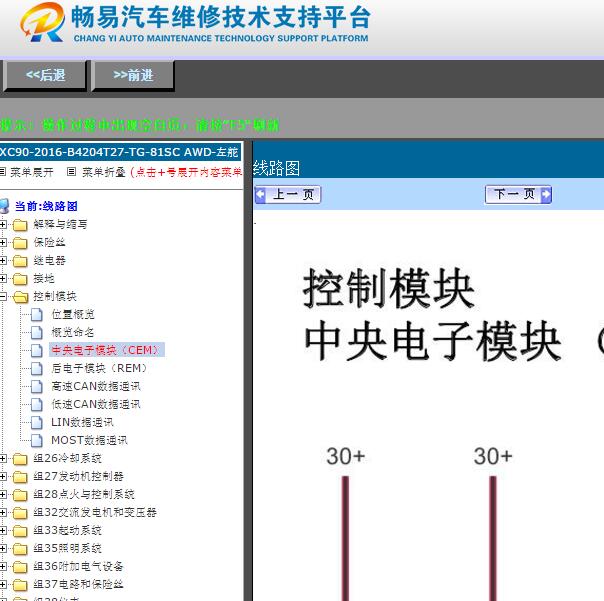Image resolution: width=604 pixels, height=601 pixels.
Task: Click the 组33起动系统 folder icon
Action: pyautogui.click(x=20, y=531)
